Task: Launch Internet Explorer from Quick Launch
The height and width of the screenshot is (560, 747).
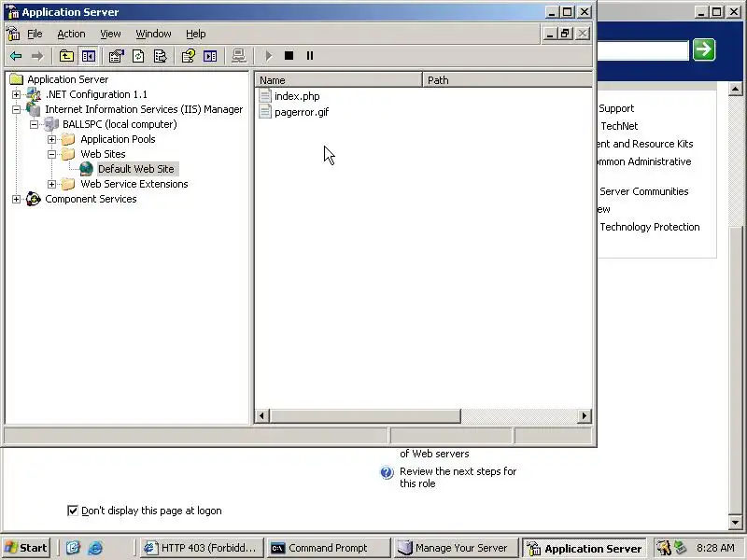Action: tap(95, 548)
